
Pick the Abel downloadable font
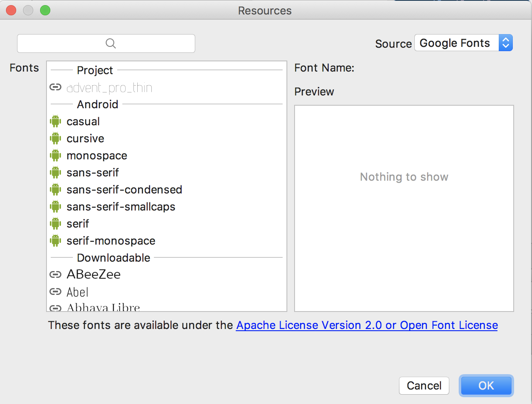point(78,292)
